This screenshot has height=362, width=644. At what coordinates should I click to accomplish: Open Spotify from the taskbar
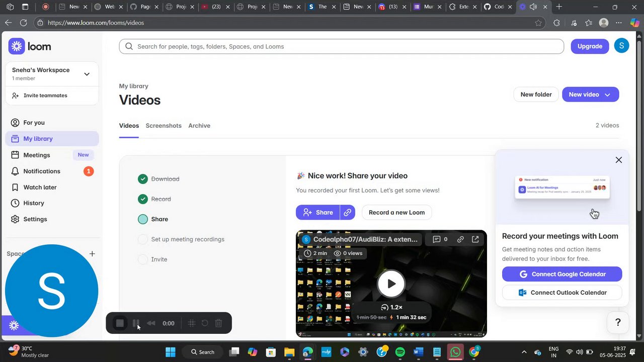400,352
